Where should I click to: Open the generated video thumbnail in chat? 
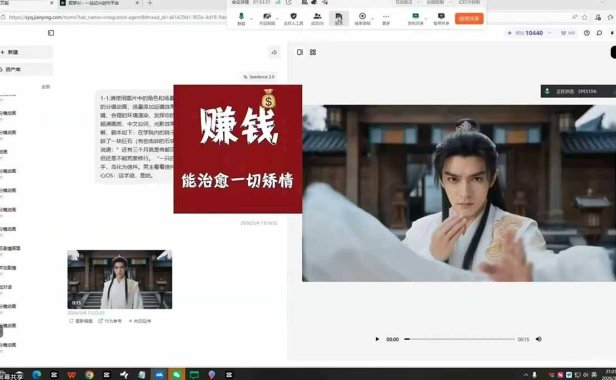[119, 279]
